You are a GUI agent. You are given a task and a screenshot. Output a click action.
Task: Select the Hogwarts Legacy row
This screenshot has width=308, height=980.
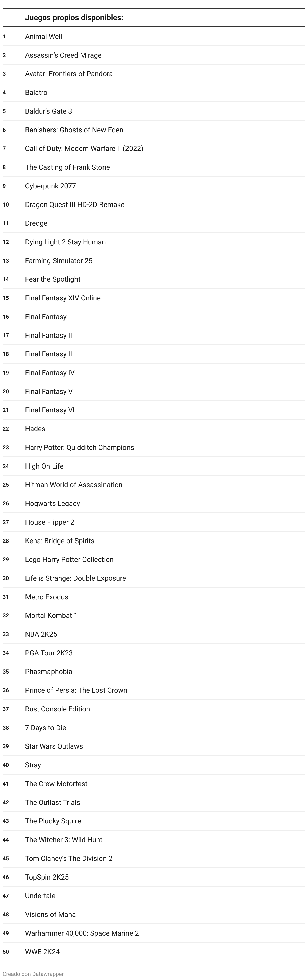(154, 503)
